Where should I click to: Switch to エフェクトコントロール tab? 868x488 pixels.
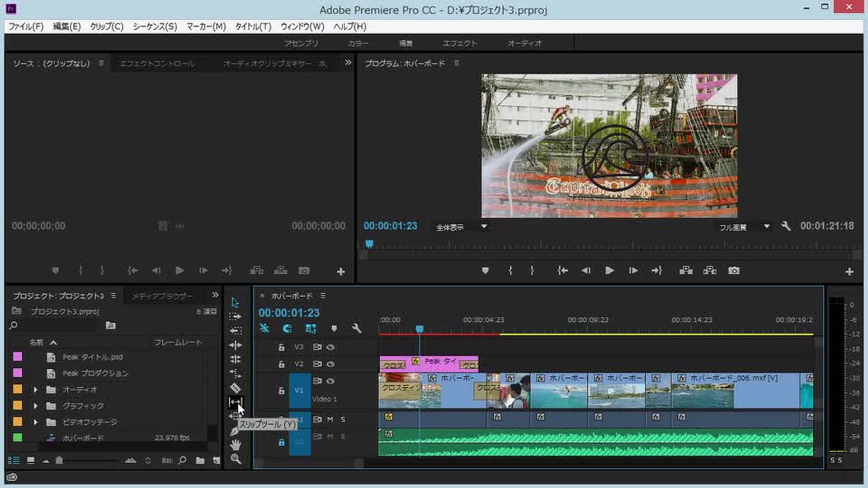click(157, 64)
